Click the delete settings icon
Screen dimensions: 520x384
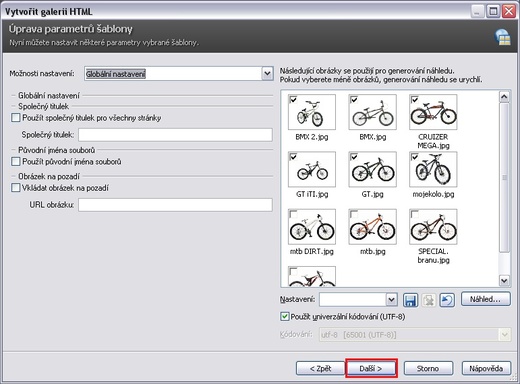(429, 300)
